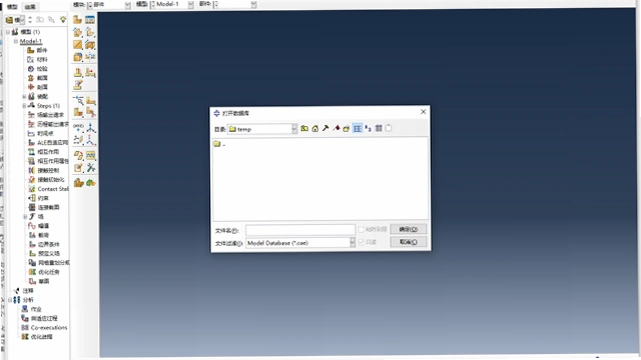Select the Boundary Conditions tree item

coord(49,244)
